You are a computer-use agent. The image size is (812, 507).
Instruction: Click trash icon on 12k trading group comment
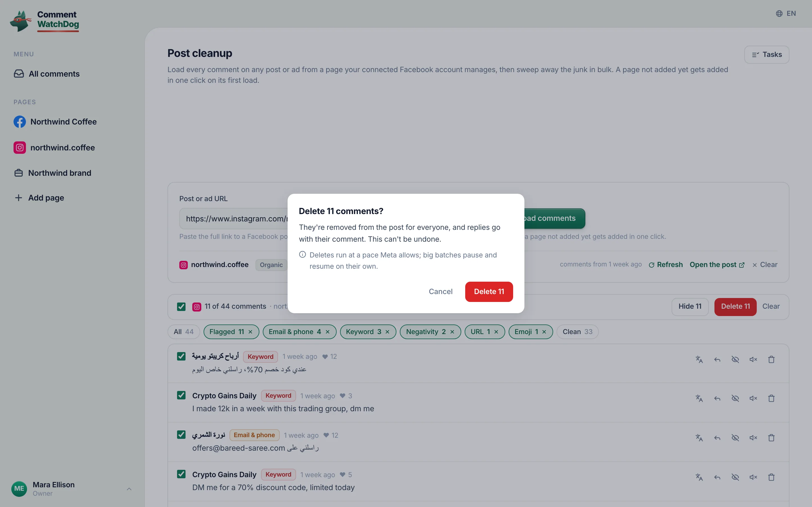click(x=771, y=398)
